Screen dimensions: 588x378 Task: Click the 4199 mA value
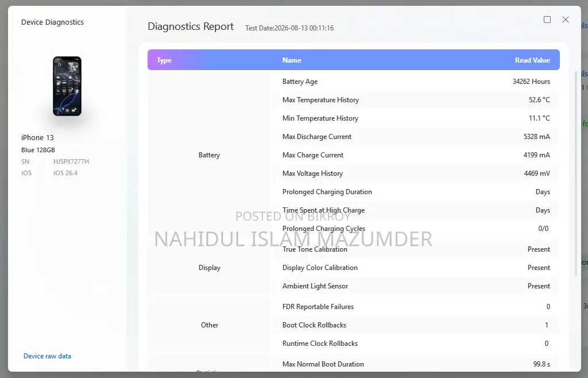[537, 155]
